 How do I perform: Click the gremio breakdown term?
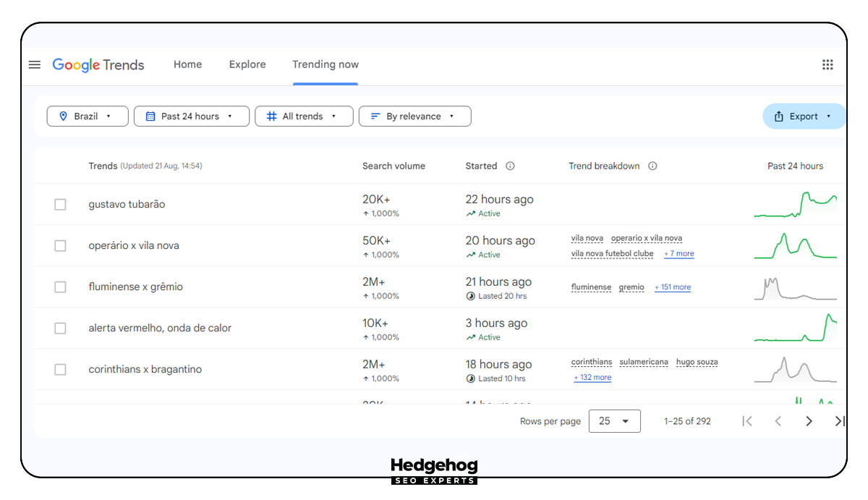click(x=631, y=287)
